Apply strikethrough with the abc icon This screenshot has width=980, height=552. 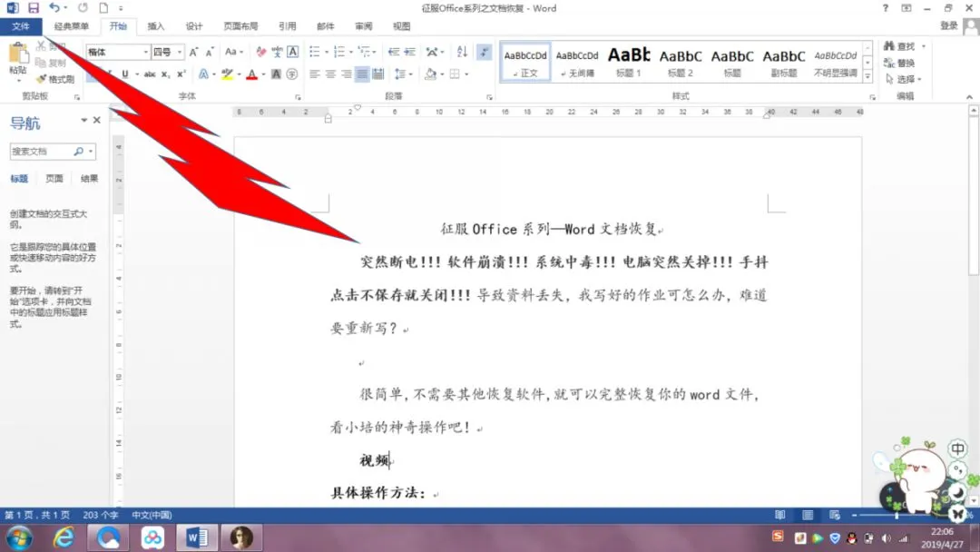click(150, 74)
